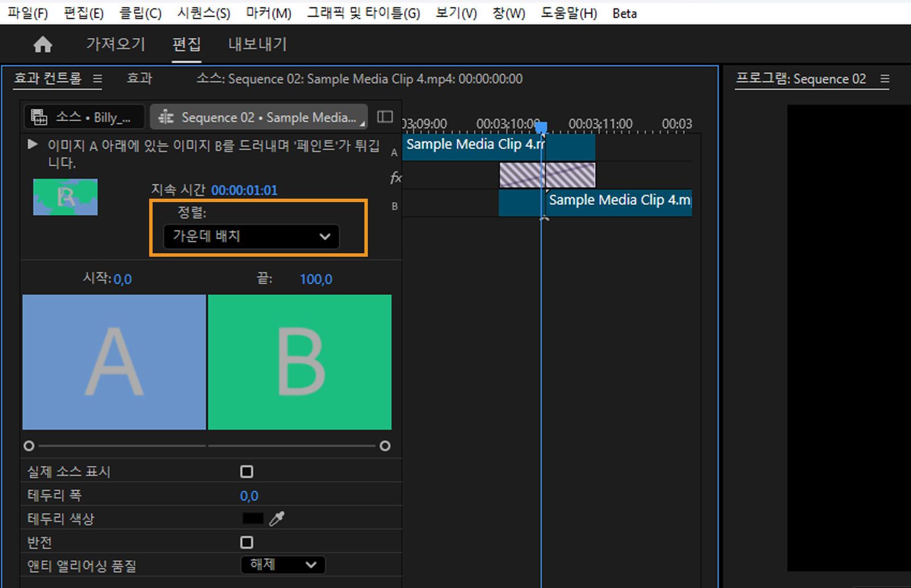Open the 창(W) menu
Viewport: 911px width, 588px height.
pyautogui.click(x=509, y=13)
